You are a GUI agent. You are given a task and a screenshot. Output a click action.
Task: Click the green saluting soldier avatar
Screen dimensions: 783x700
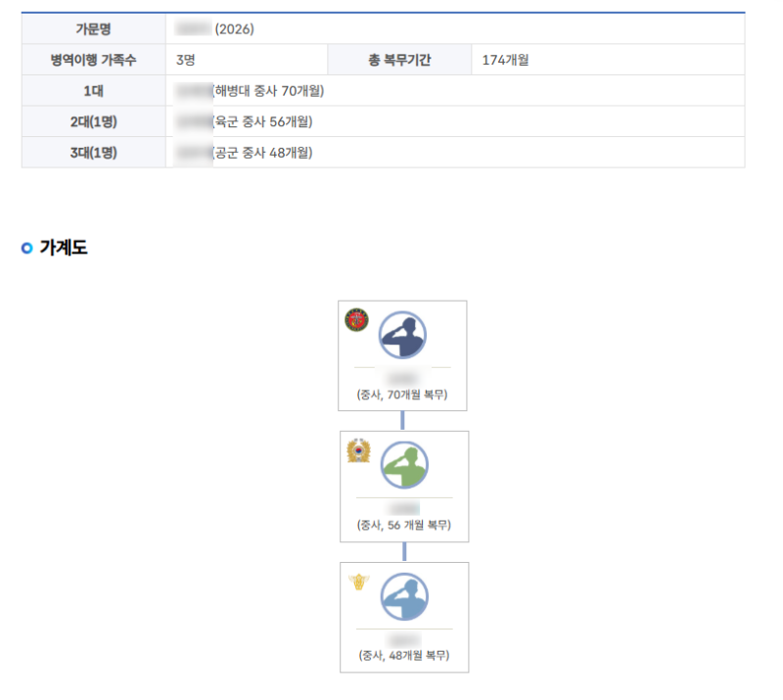tap(404, 465)
